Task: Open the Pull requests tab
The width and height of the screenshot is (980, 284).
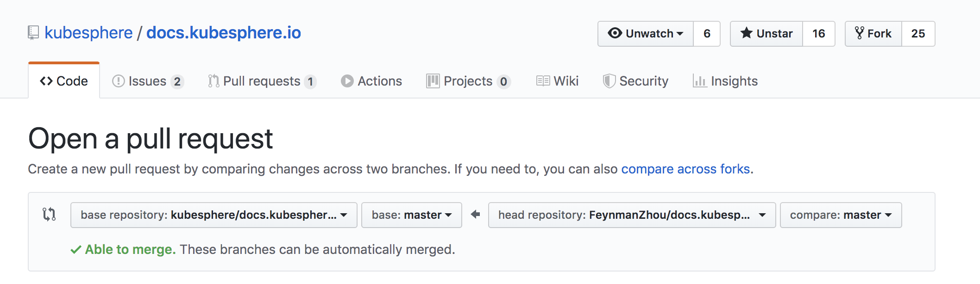Action: tap(262, 81)
